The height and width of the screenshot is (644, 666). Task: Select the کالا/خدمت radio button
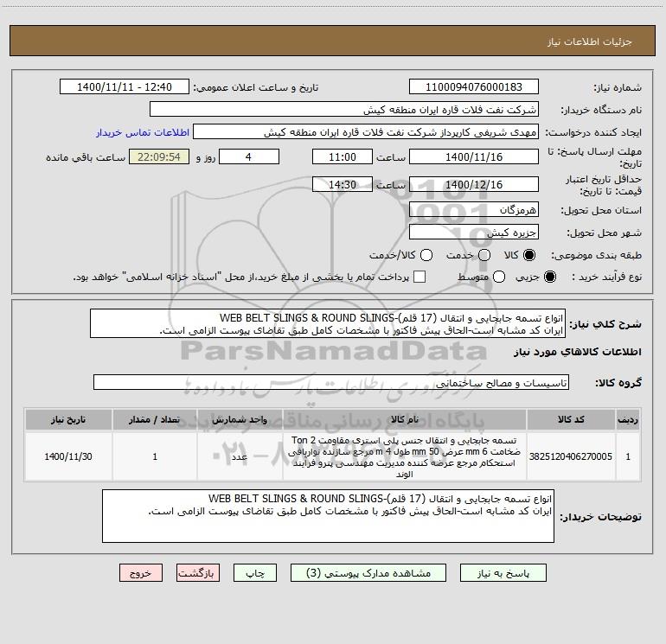(426, 255)
